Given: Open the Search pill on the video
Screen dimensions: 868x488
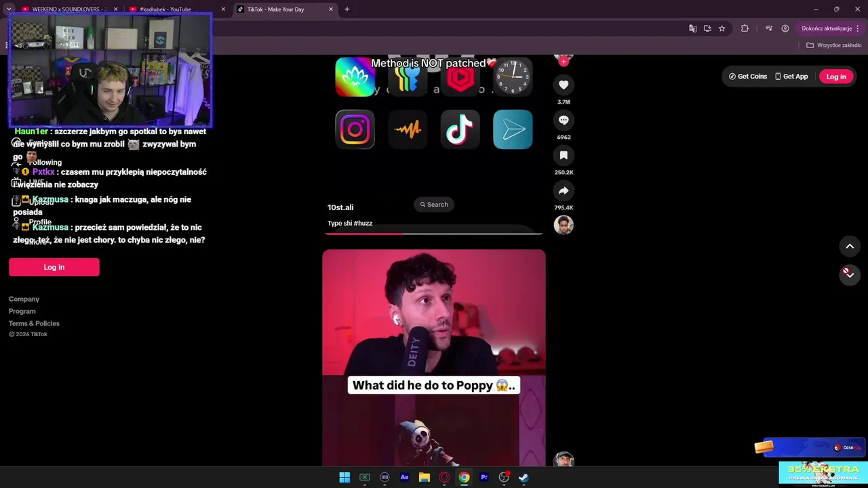Looking at the screenshot, I should (434, 205).
